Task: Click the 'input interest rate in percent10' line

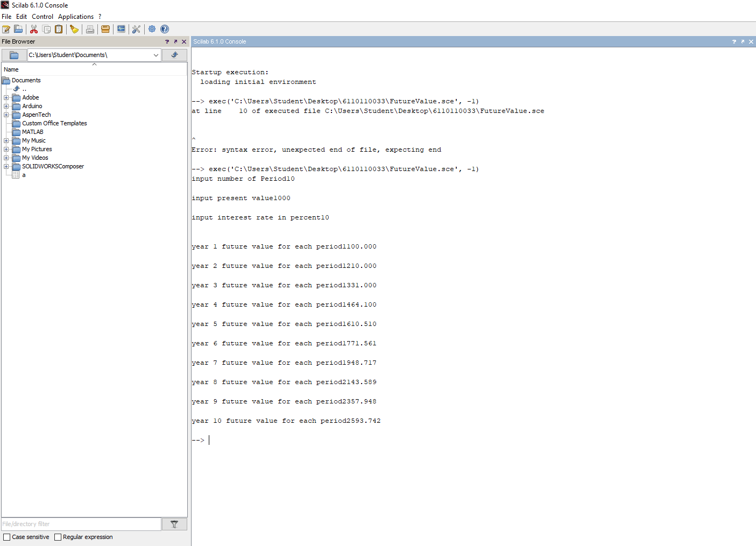Action: click(260, 217)
